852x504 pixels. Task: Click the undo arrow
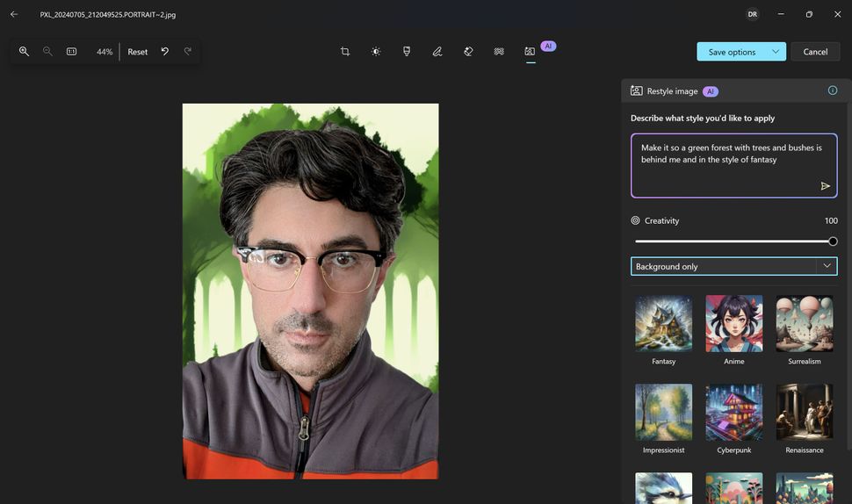click(x=164, y=52)
